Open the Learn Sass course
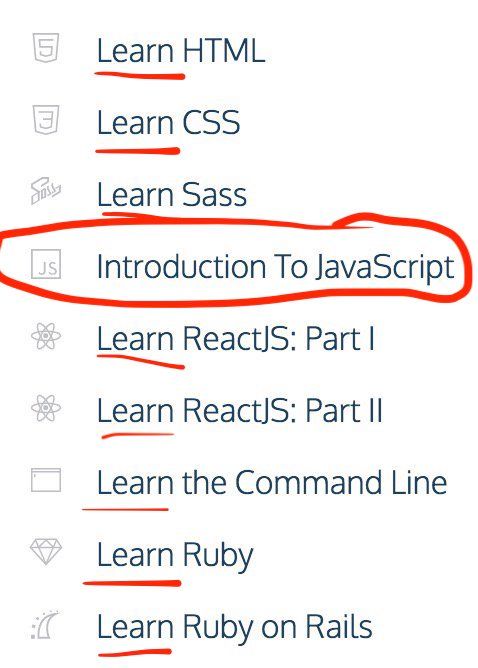 pyautogui.click(x=172, y=195)
